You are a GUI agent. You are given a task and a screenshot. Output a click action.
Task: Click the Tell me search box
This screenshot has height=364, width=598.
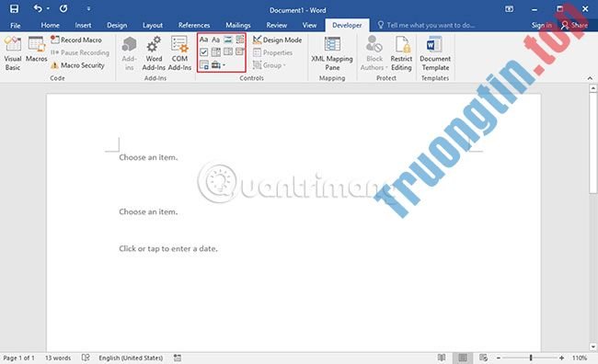426,25
